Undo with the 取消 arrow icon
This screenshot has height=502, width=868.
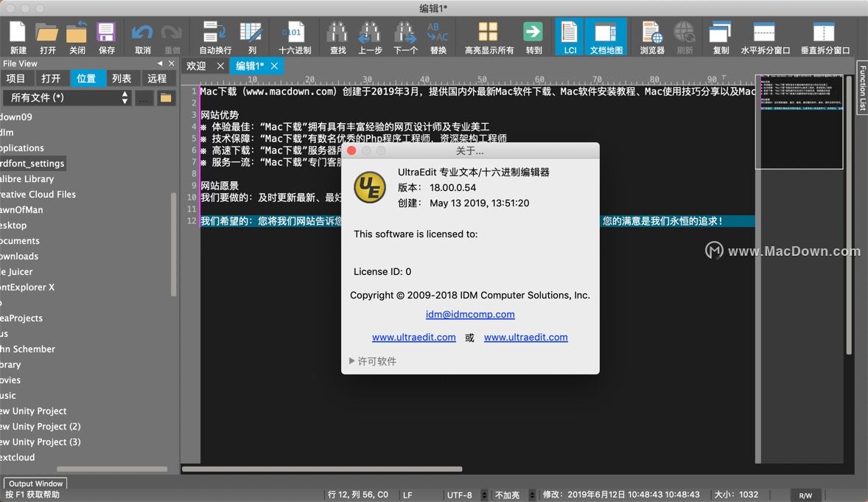click(142, 37)
